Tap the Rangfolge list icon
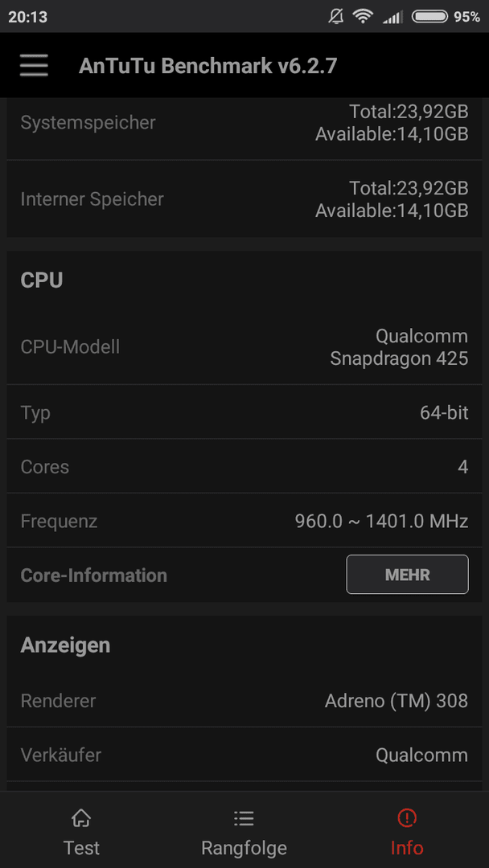The image size is (489, 868). (244, 817)
